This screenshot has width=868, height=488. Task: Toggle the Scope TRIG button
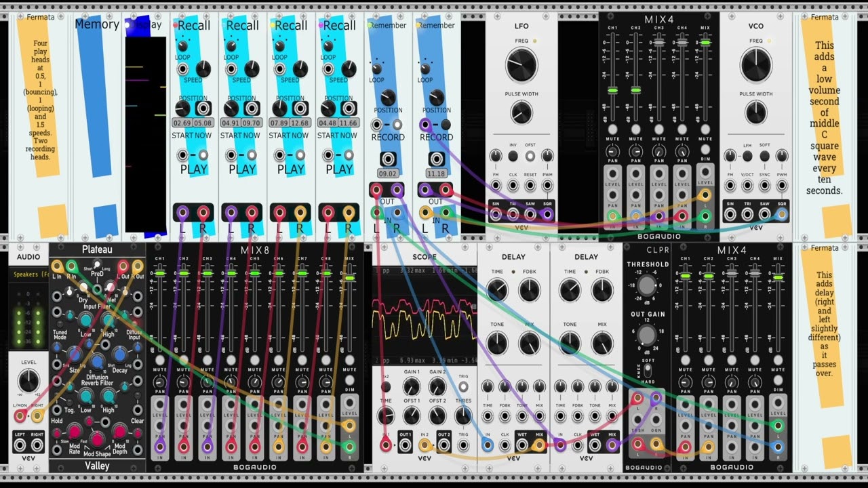pyautogui.click(x=463, y=386)
